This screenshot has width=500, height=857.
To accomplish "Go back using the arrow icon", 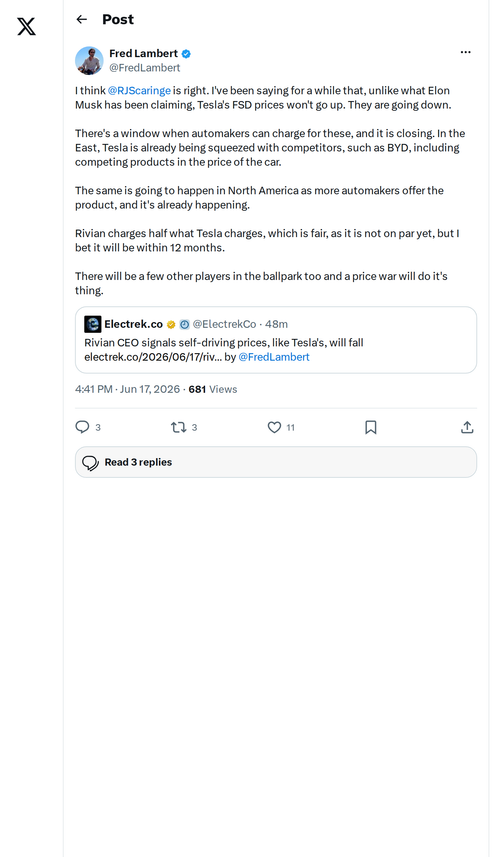I will click(x=82, y=20).
